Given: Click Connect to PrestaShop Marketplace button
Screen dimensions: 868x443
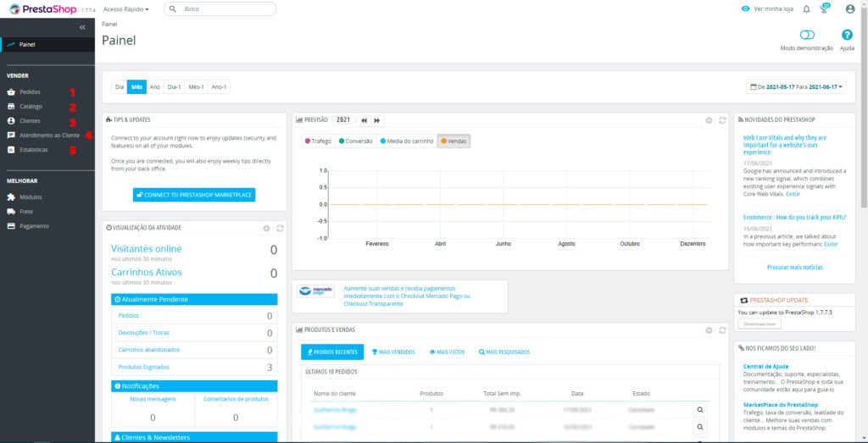Looking at the screenshot, I should tap(194, 195).
